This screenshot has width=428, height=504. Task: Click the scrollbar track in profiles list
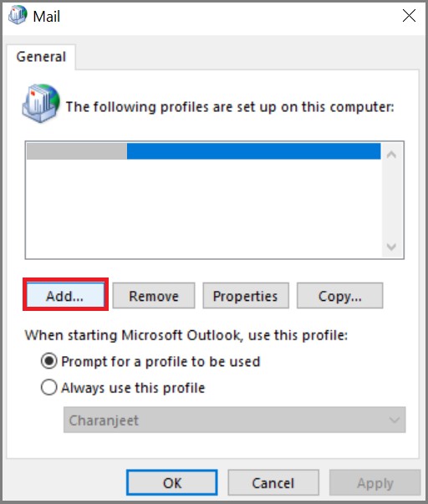392,201
